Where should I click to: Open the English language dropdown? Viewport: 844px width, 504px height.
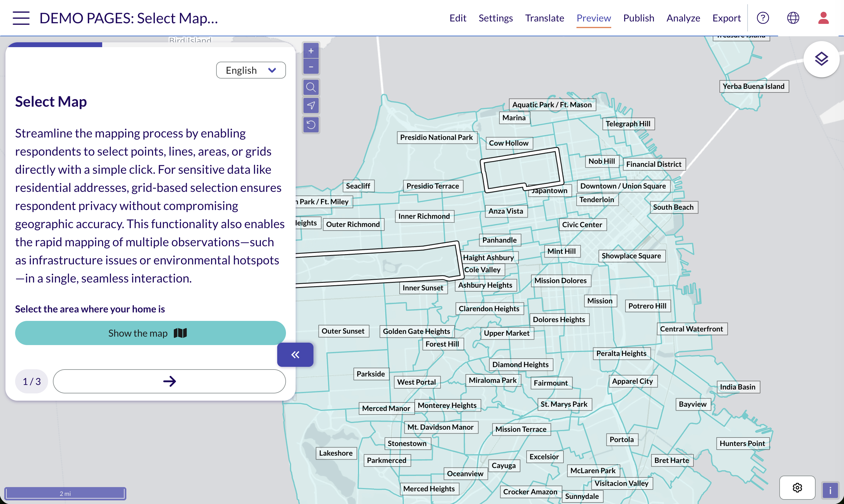pos(251,70)
